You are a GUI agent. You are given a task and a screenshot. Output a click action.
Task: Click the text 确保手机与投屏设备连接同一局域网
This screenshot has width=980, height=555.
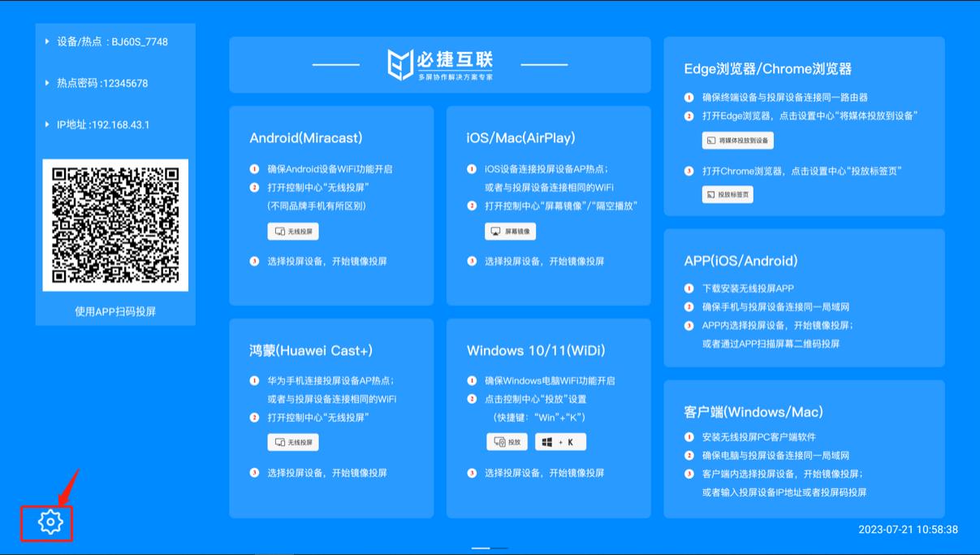click(x=775, y=307)
